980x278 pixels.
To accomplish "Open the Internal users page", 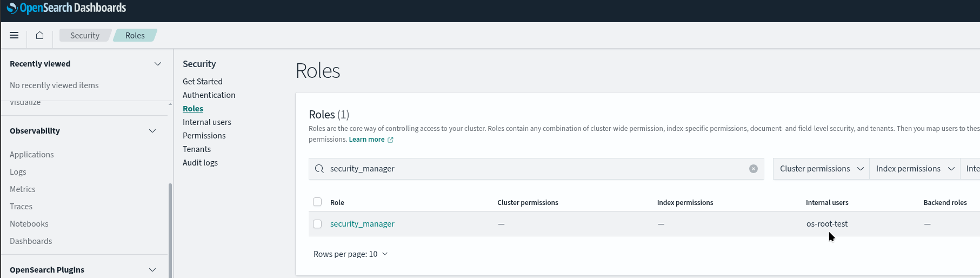I will pos(207,122).
